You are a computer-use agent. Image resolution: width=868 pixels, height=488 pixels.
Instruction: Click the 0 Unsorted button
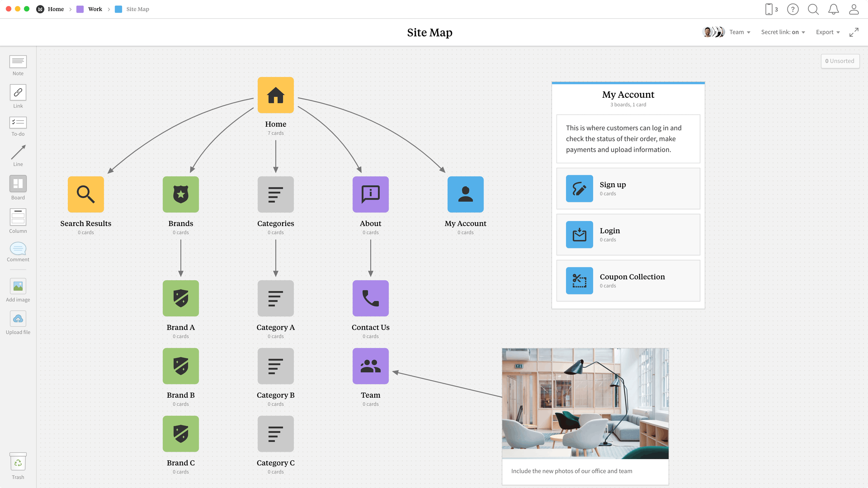[x=840, y=61]
